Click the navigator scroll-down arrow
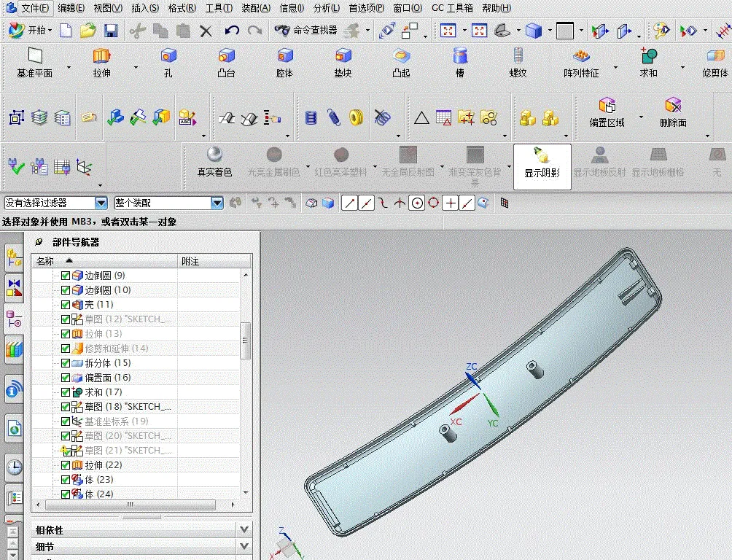The image size is (732, 560). (x=246, y=493)
